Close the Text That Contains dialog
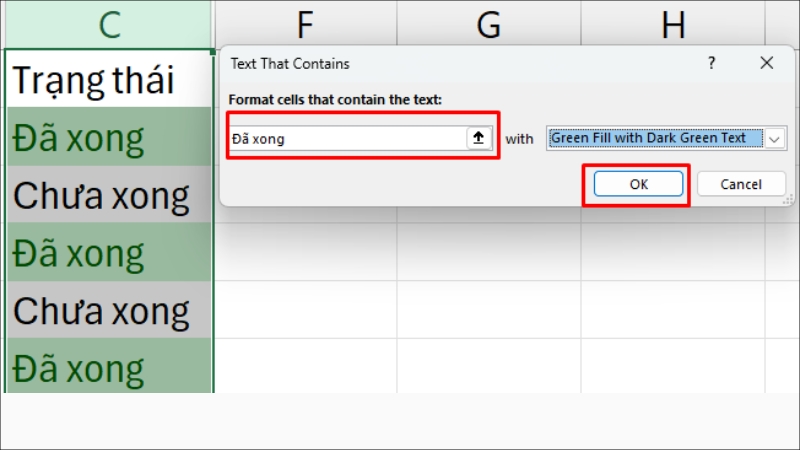Screen dimensions: 800x450 click(767, 63)
